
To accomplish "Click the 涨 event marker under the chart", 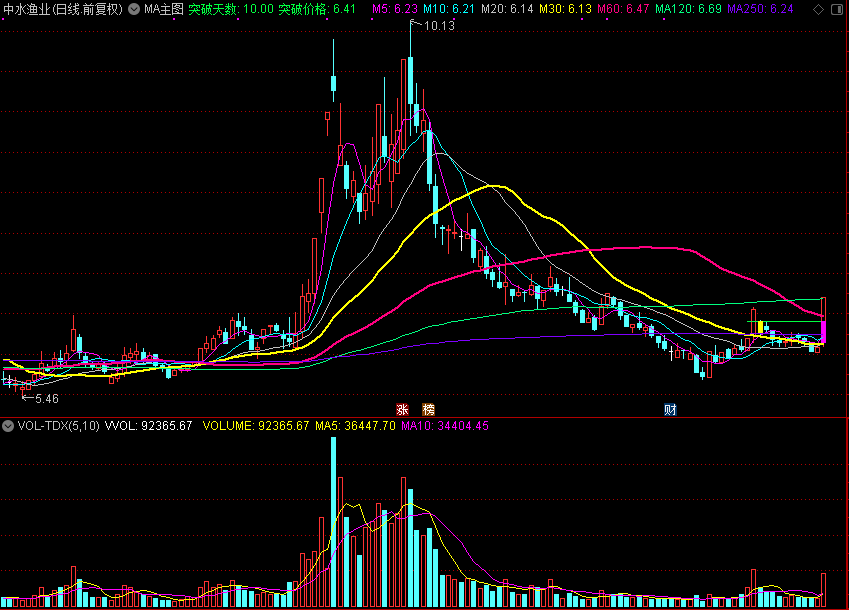I will (x=402, y=409).
